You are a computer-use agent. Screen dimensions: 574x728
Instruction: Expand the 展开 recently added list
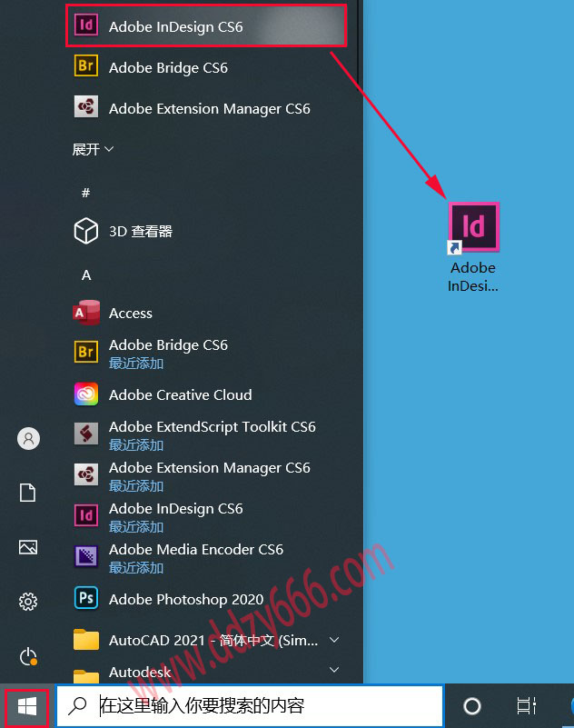[x=93, y=149]
